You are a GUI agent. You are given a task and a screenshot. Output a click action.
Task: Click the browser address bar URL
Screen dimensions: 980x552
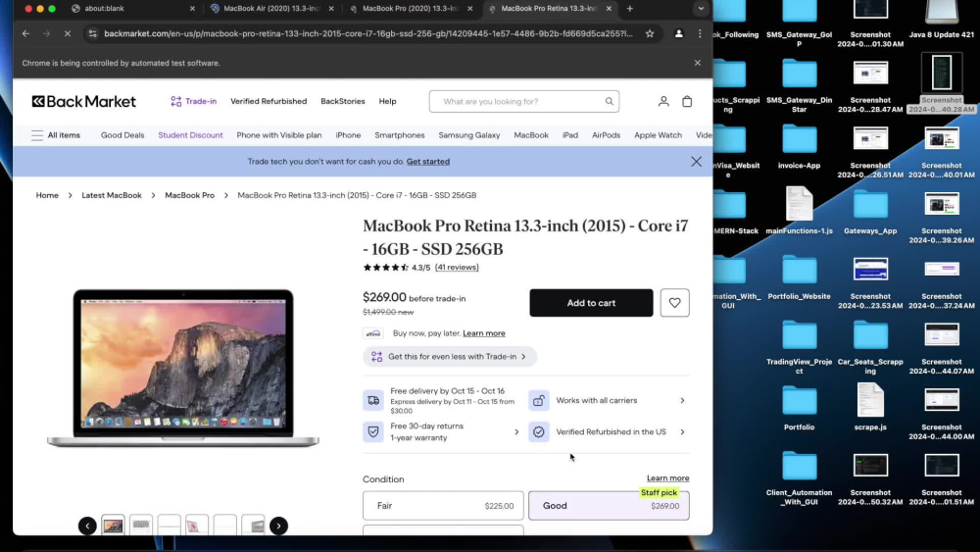point(368,33)
